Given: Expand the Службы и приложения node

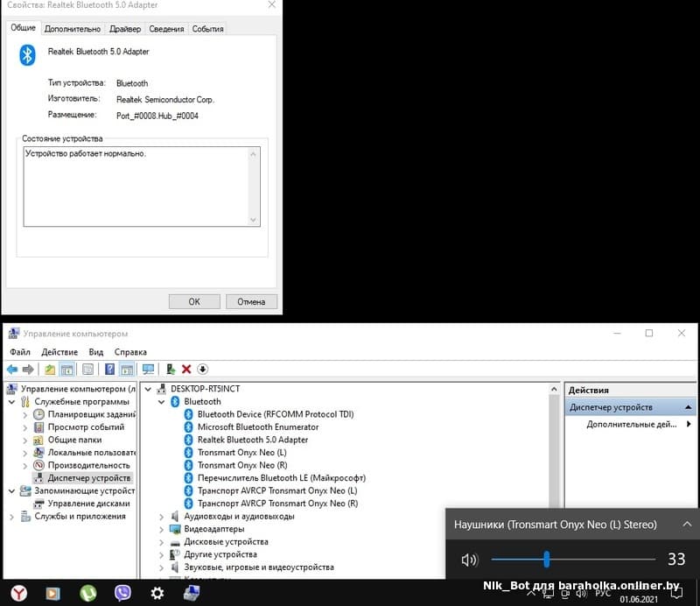Looking at the screenshot, I should click(x=12, y=517).
